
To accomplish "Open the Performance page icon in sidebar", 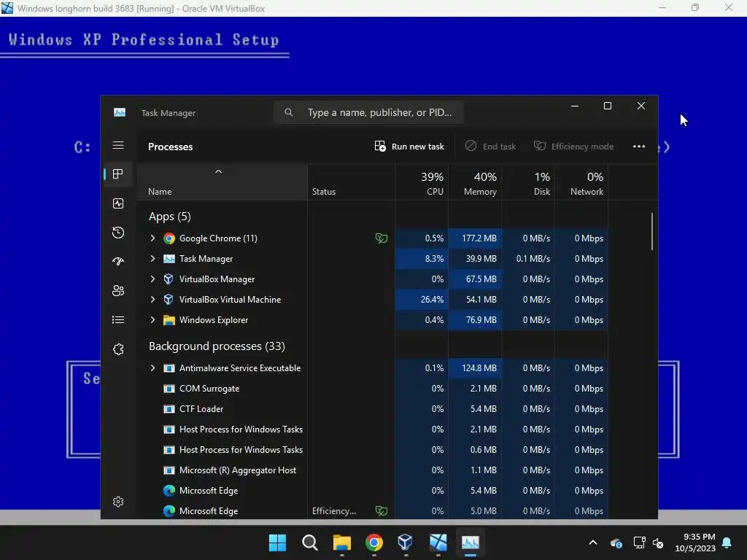I will click(x=118, y=203).
